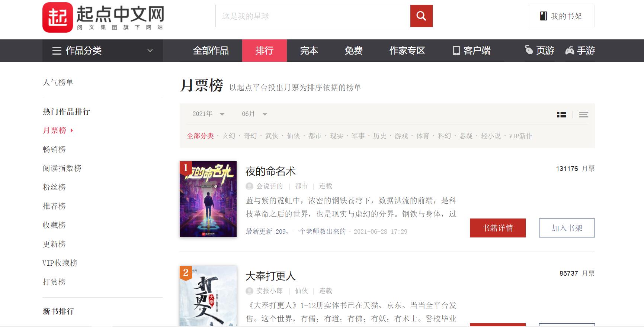This screenshot has height=327, width=644.
Task: Open the 夜的命名术 book title
Action: coord(270,171)
